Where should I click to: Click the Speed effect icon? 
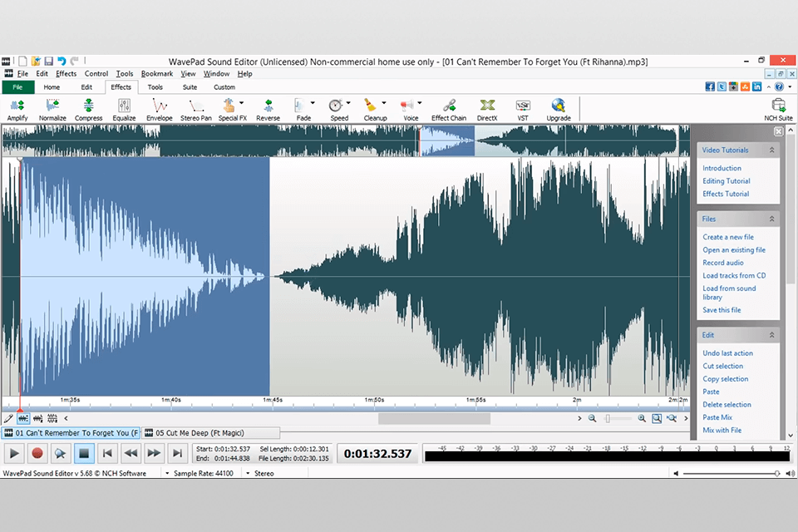click(x=335, y=106)
